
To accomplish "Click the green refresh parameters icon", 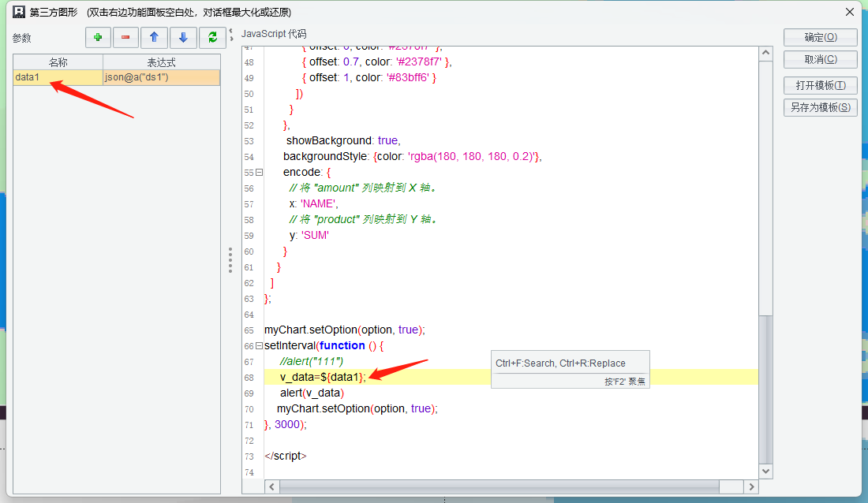I will click(x=211, y=37).
